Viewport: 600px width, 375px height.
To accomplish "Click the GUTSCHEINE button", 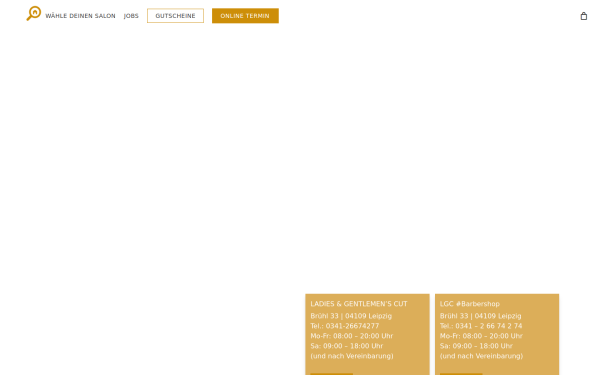I will [175, 16].
